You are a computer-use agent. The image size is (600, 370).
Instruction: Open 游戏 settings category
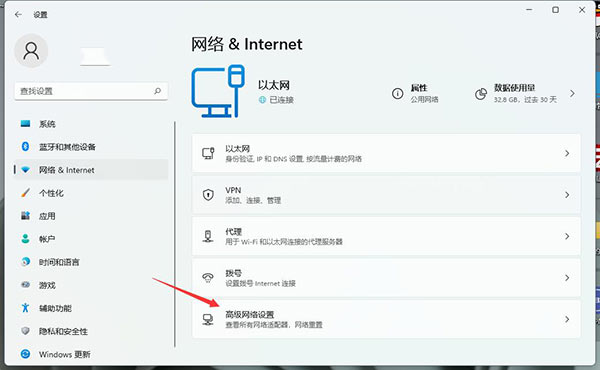(x=91, y=285)
